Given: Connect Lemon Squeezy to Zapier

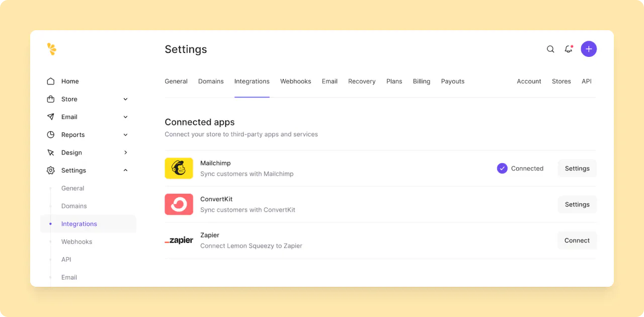Looking at the screenshot, I should click(577, 240).
